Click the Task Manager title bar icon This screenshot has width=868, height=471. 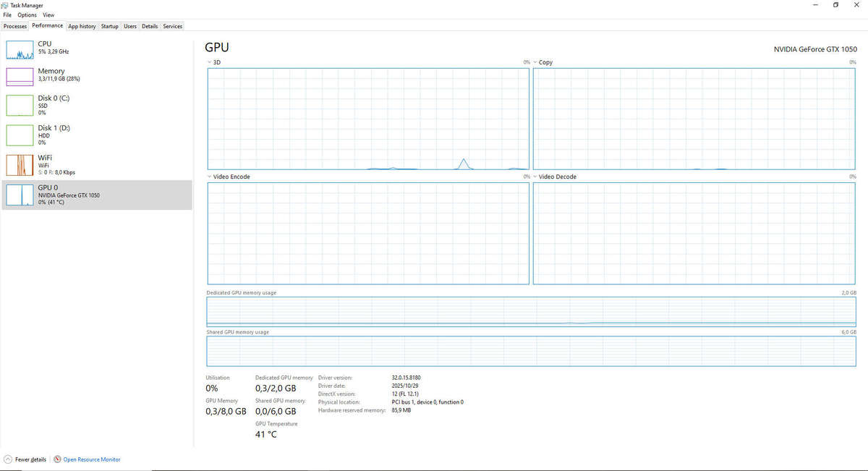click(x=6, y=5)
